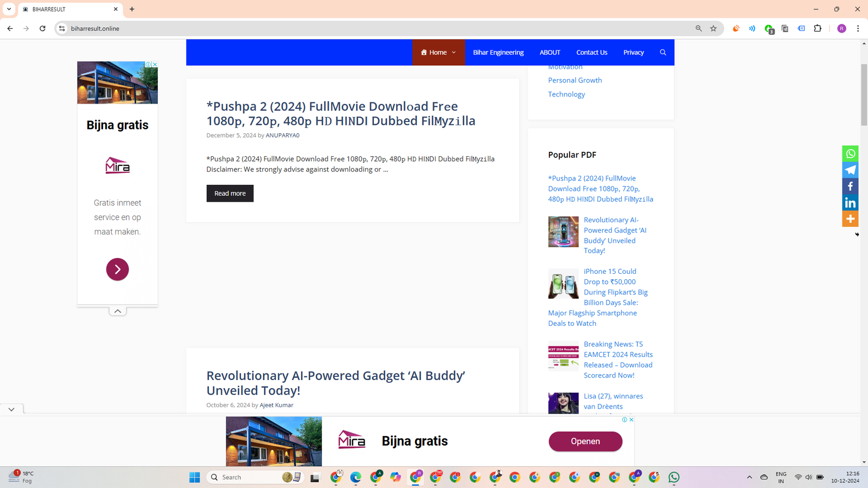Open the Windows Start menu

tap(195, 477)
